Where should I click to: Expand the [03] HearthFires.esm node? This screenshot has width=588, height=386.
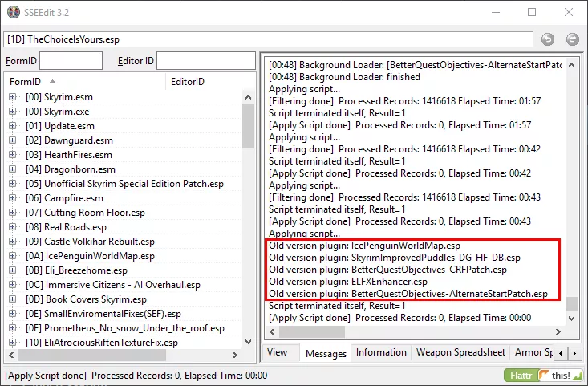pos(12,155)
